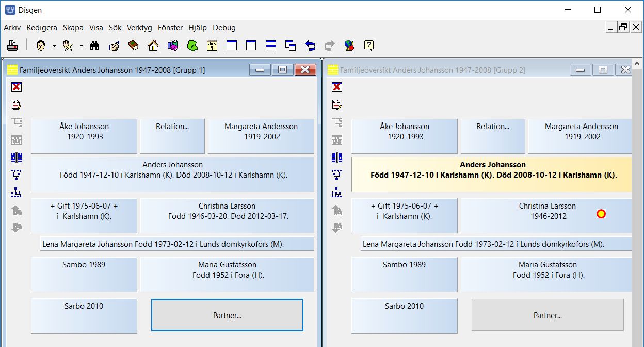Click the colorful stacked books toolbar icon
This screenshot has height=347, width=644.
(173, 45)
